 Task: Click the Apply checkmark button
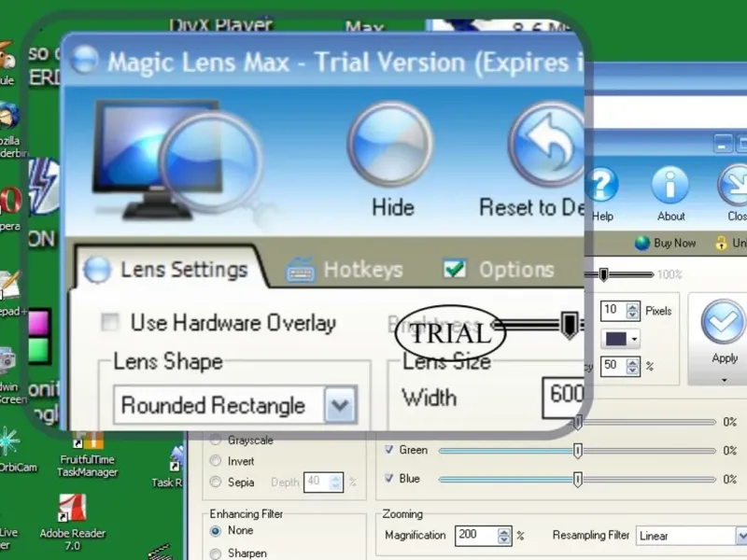[723, 322]
